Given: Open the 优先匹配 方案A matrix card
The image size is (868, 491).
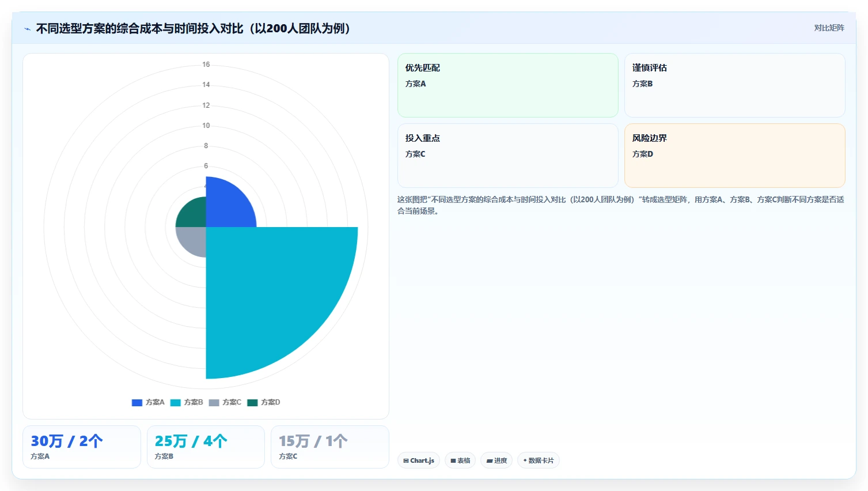Looking at the screenshot, I should [x=507, y=85].
